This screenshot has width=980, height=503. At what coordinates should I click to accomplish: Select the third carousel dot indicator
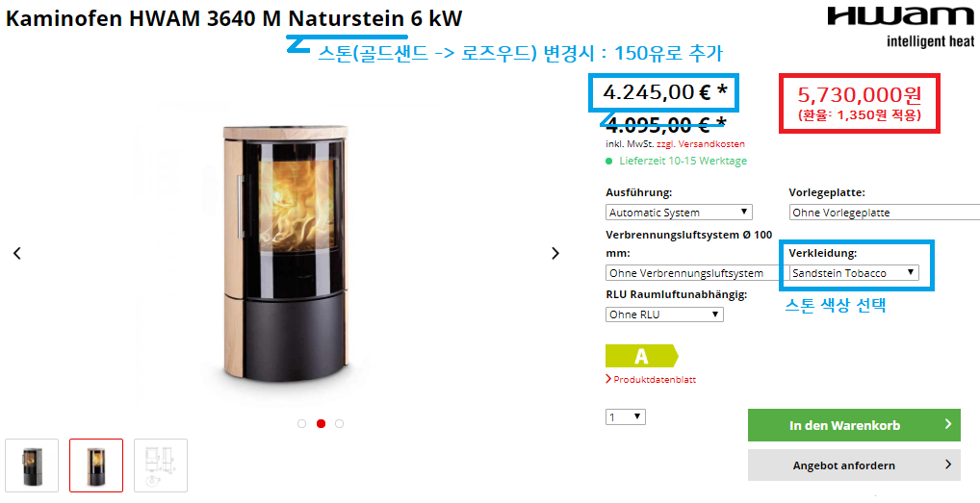[x=340, y=424]
